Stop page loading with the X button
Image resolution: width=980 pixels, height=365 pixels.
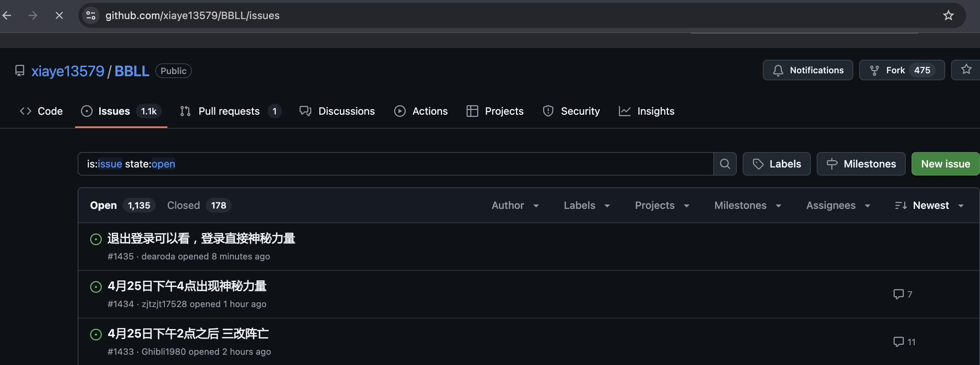click(59, 15)
